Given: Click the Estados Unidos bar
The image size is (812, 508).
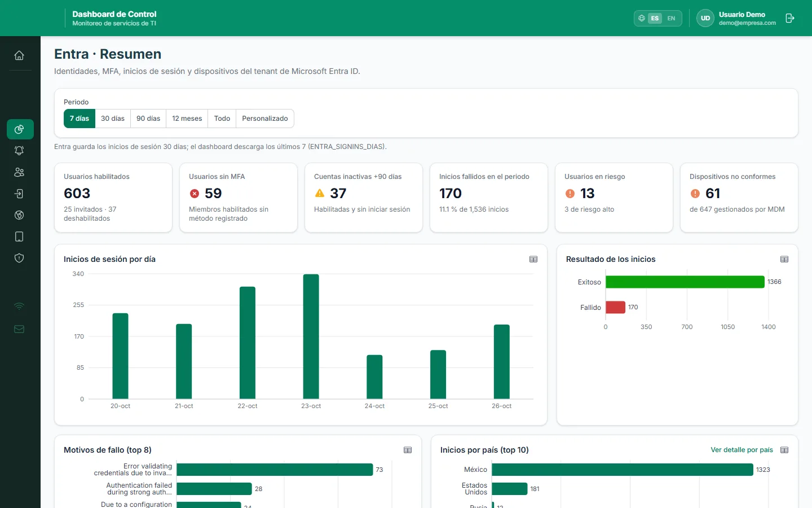Looking at the screenshot, I should (x=510, y=489).
